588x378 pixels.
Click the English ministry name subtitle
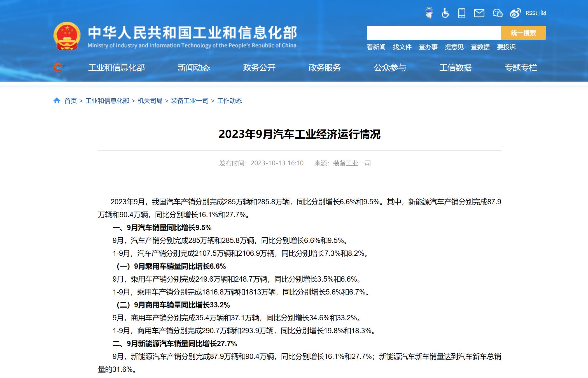(x=192, y=45)
